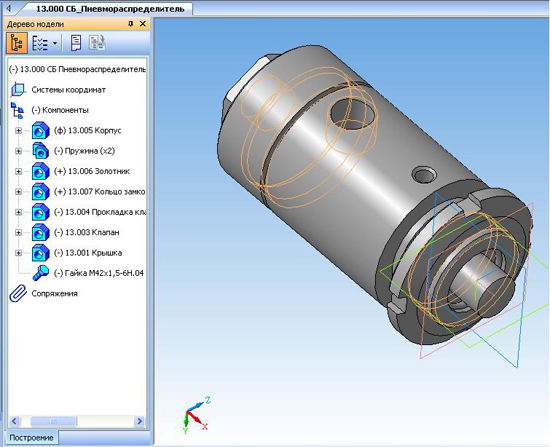The width and height of the screenshot is (550, 447).
Task: Close the Дерево модели panel
Action: click(x=142, y=24)
